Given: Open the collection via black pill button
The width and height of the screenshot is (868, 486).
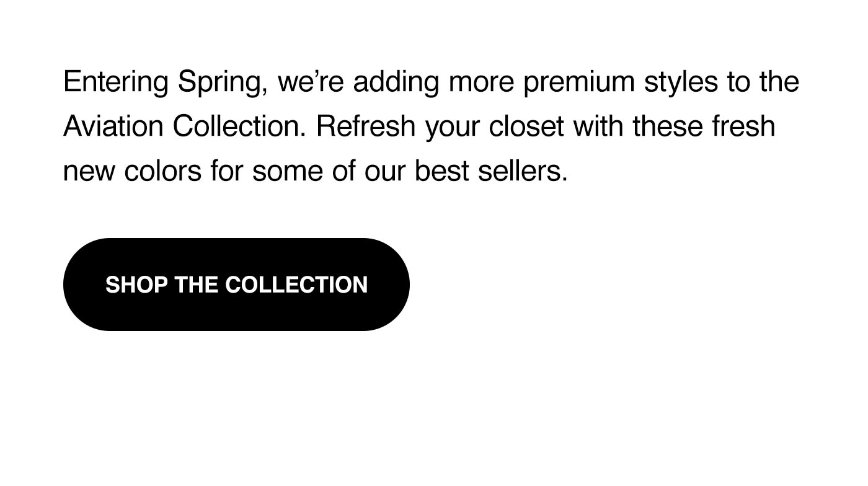Looking at the screenshot, I should 236,285.
